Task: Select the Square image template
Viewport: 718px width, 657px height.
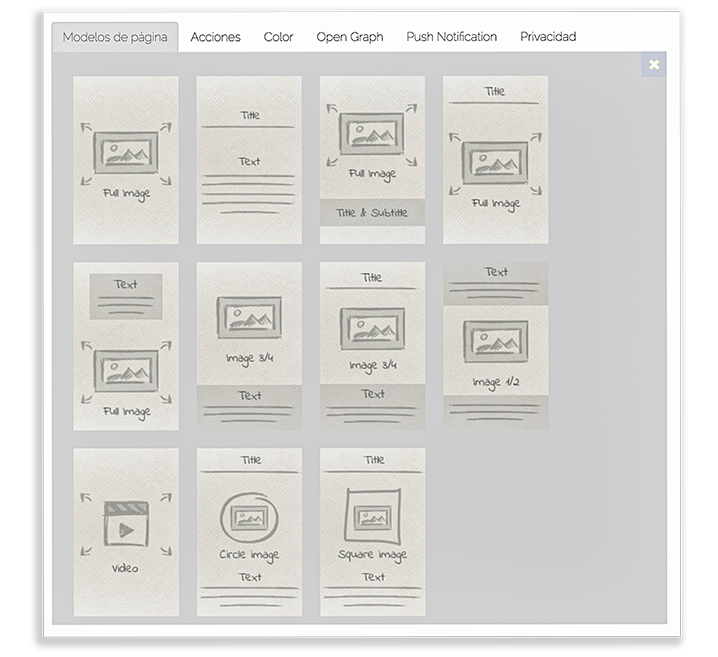Action: pos(372,532)
